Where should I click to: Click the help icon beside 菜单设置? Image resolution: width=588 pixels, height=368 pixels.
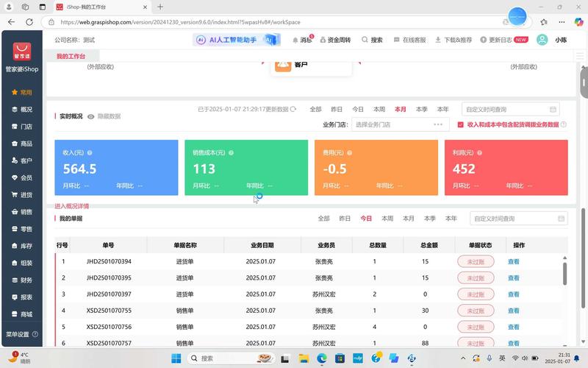point(35,334)
